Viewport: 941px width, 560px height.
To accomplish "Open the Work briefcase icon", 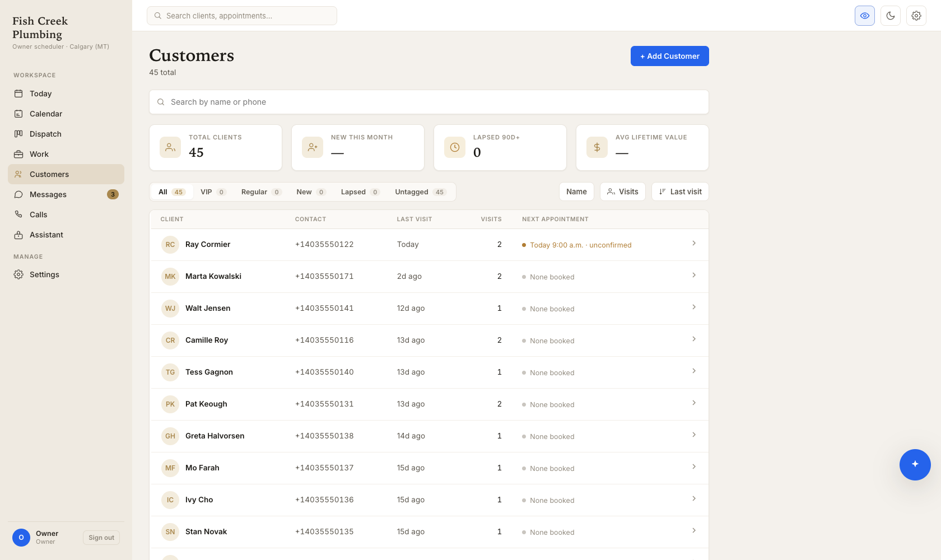I will point(18,154).
